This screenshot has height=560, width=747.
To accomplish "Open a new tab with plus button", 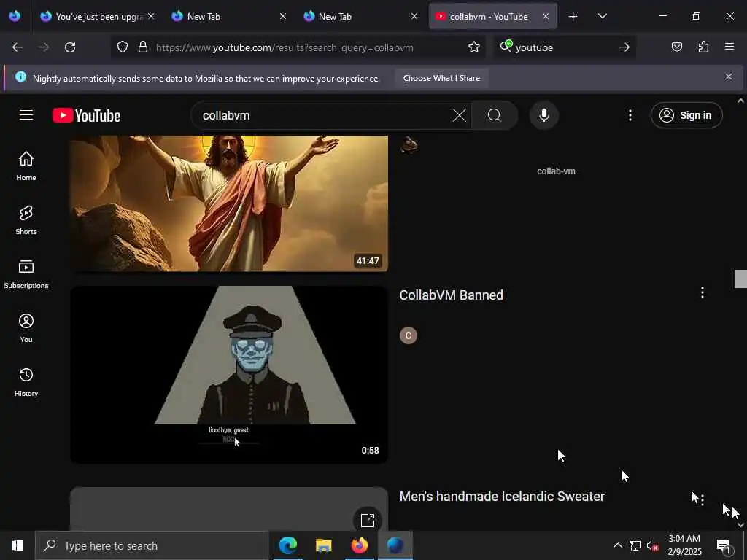I will pyautogui.click(x=573, y=17).
